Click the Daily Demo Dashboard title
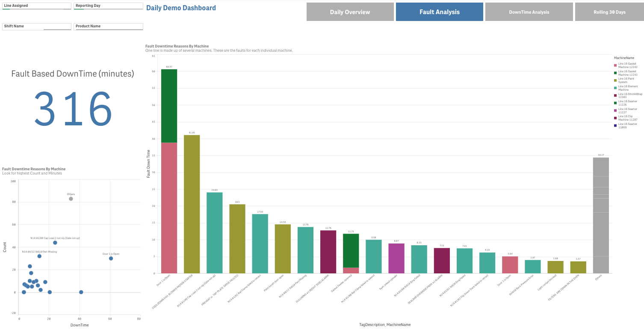This screenshot has width=644, height=329. tap(181, 8)
